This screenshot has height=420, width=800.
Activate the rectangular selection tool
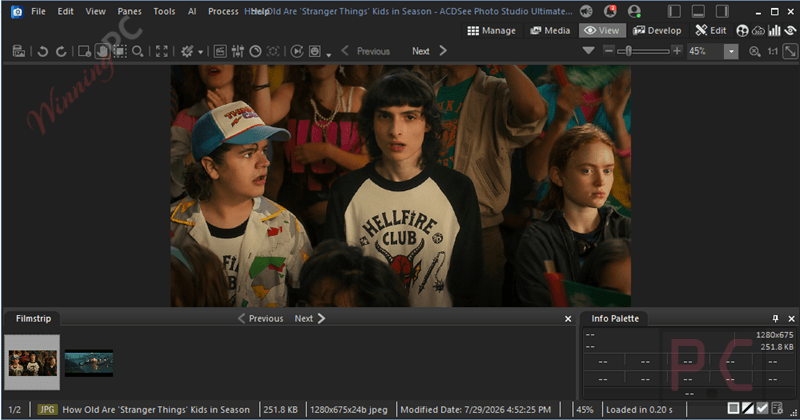[120, 51]
